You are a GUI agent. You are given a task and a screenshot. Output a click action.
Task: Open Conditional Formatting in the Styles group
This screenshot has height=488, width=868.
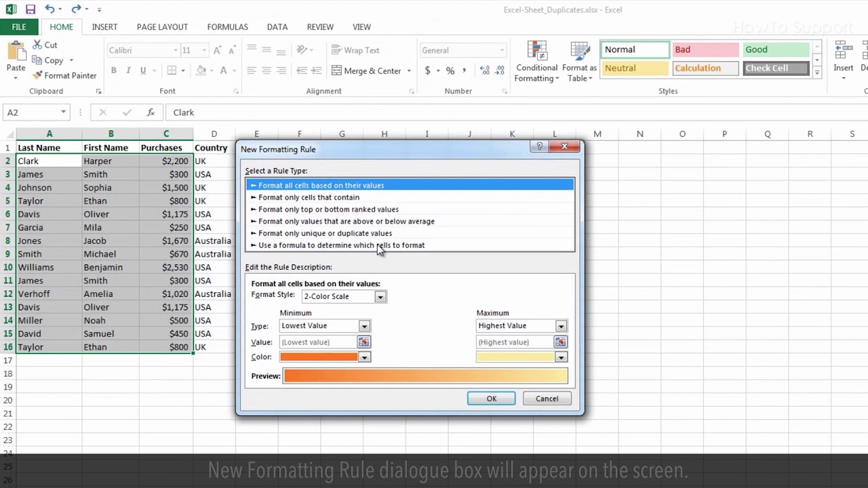536,62
